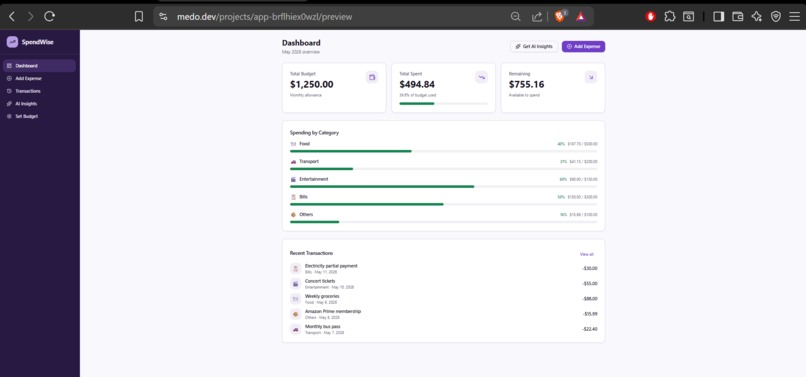Select the Weekly groceries transaction
The width and height of the screenshot is (806, 377).
pyautogui.click(x=444, y=299)
